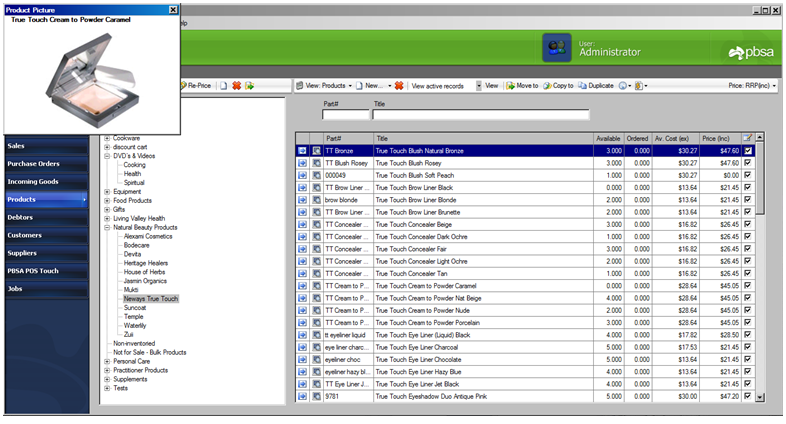
Task: Click the Duplicate toolbar button
Action: pos(596,86)
